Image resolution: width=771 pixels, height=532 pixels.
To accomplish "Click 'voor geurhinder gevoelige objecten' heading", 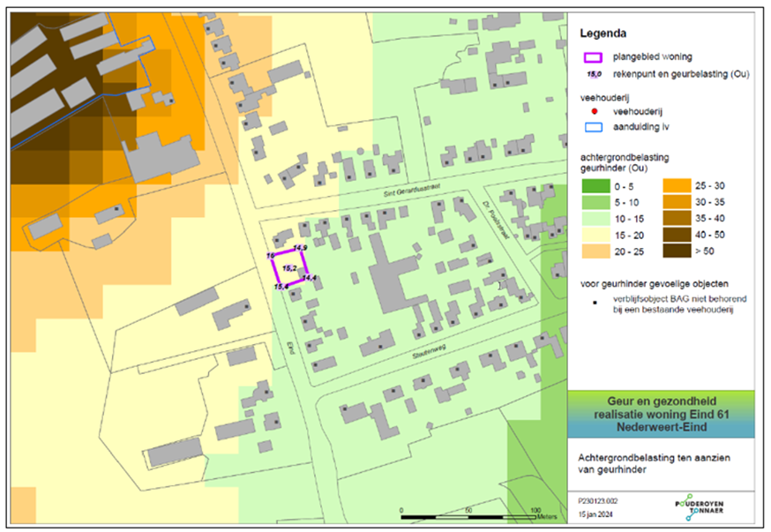I will click(x=654, y=284).
